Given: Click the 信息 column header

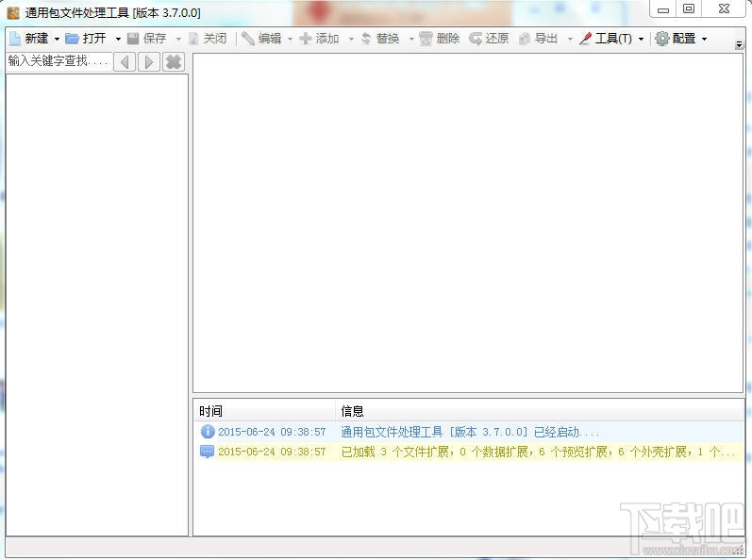Looking at the screenshot, I should click(x=539, y=410).
